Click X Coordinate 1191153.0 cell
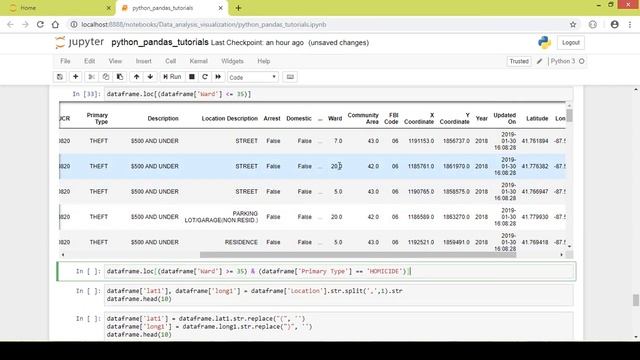 click(421, 141)
